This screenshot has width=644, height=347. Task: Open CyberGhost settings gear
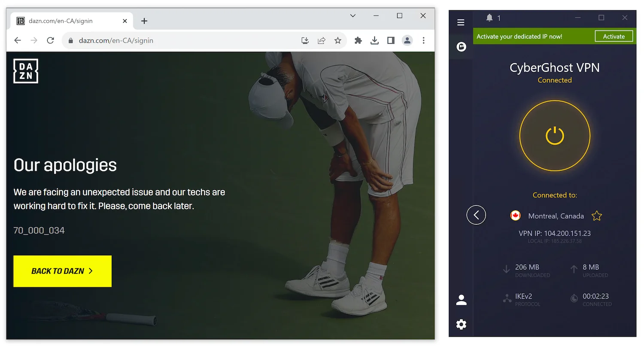coord(462,324)
